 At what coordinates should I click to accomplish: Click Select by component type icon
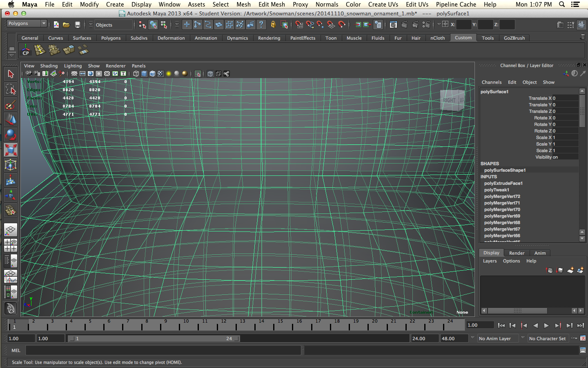163,25
